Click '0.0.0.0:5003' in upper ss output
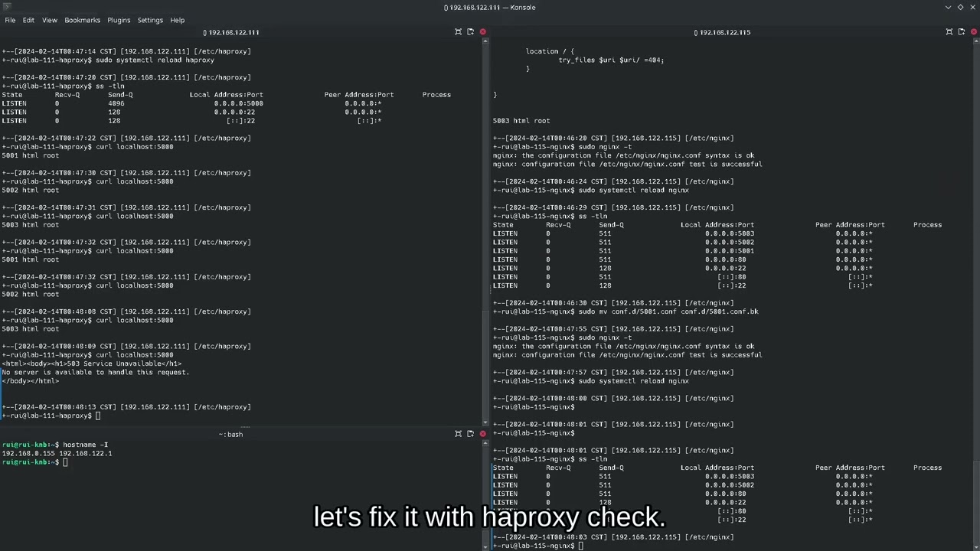The width and height of the screenshot is (980, 551). [x=730, y=233]
